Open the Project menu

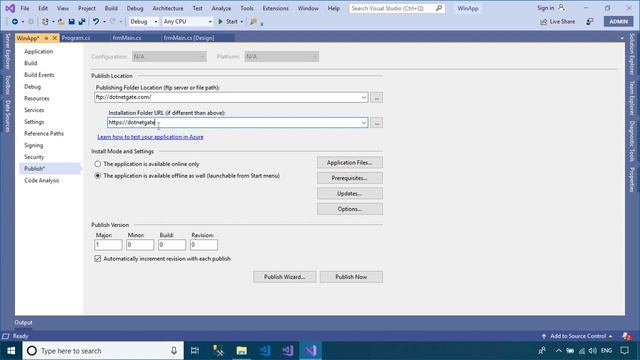pos(87,8)
